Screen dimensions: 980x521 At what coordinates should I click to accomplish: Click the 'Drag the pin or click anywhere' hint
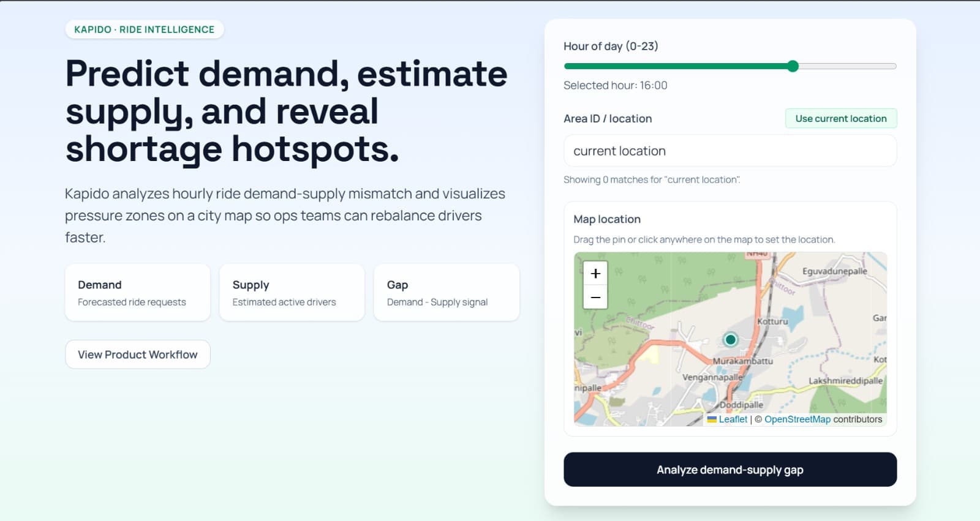pos(704,240)
